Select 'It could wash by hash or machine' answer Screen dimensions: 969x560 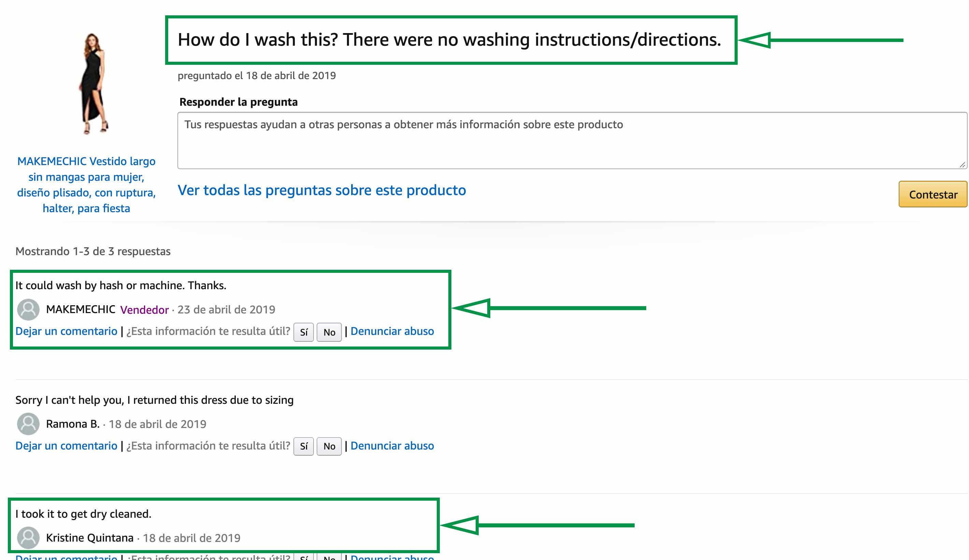121,285
